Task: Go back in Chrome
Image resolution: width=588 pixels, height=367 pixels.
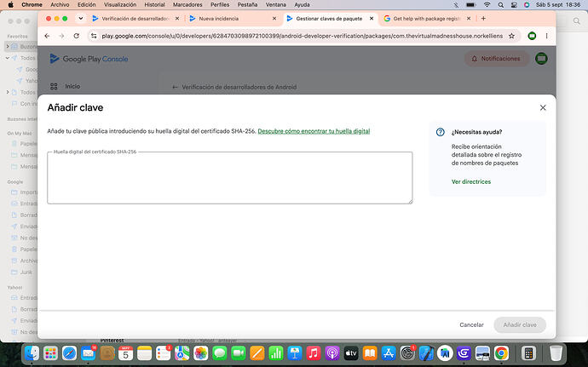Action: click(x=47, y=36)
